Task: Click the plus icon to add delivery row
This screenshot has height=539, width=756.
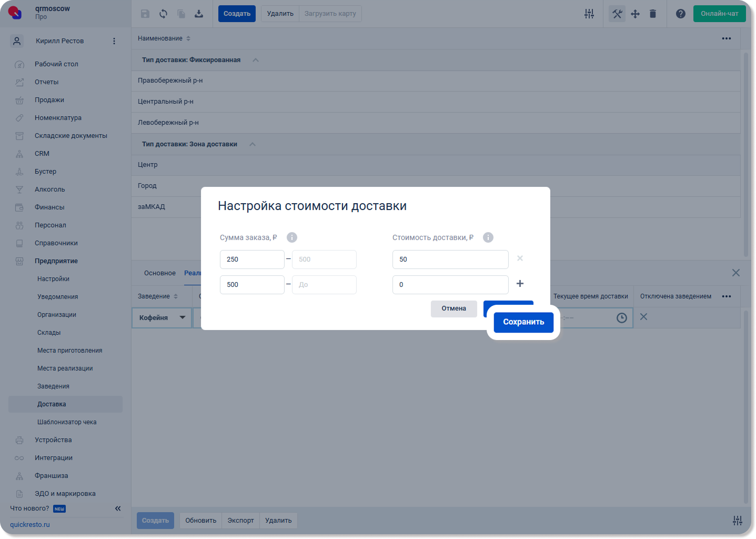Action: (520, 284)
